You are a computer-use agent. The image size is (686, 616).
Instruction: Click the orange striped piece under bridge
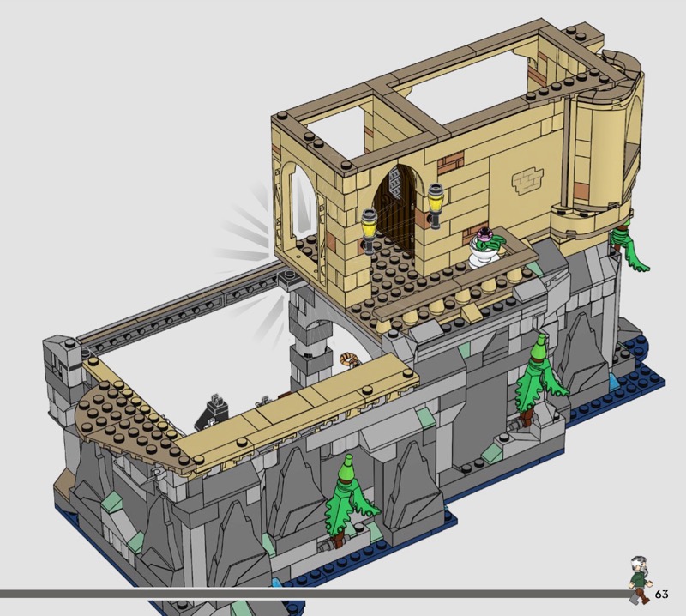click(x=348, y=359)
